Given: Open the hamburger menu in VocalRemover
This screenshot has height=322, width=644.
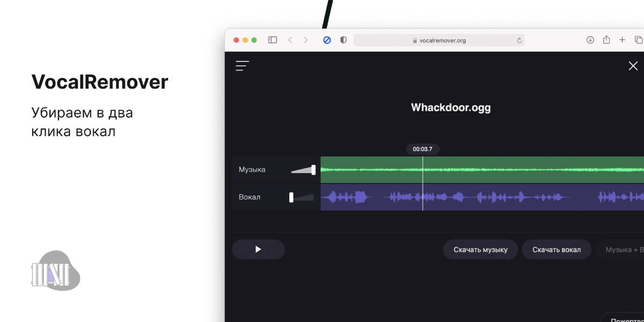Looking at the screenshot, I should (x=242, y=66).
